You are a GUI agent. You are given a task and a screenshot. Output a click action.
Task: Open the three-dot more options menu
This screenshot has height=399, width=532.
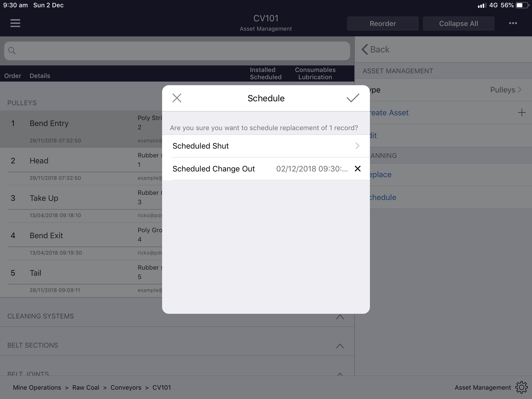513,23
